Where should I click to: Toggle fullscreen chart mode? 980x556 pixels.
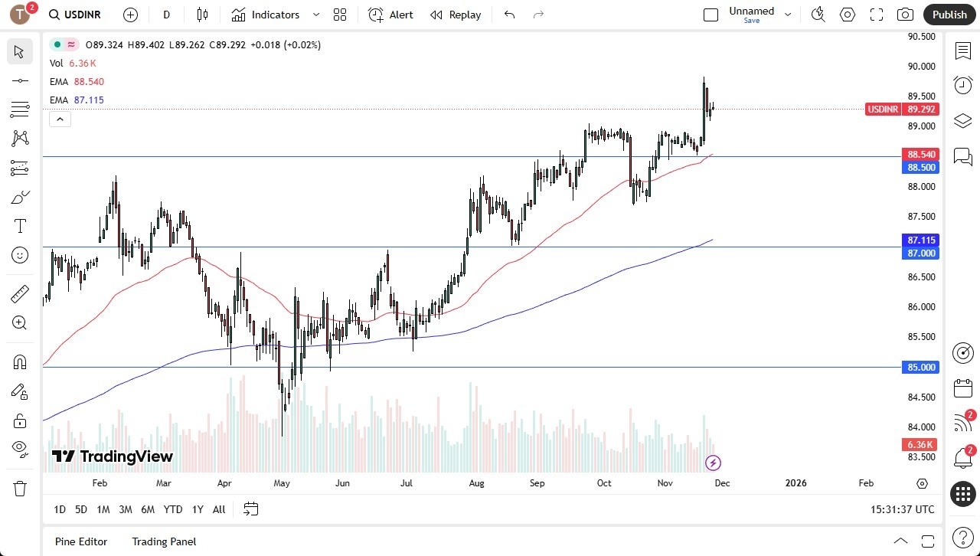pos(876,15)
